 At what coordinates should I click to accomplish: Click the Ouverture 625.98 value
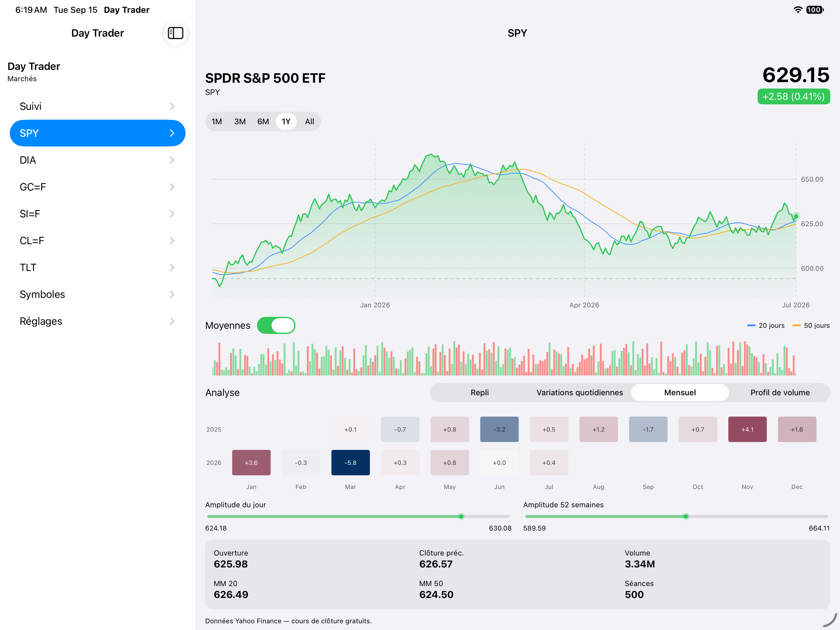(230, 564)
